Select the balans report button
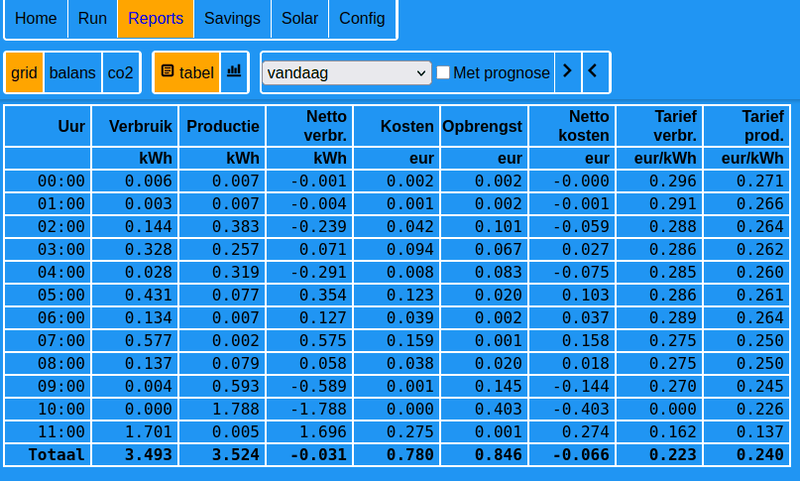 (x=72, y=72)
